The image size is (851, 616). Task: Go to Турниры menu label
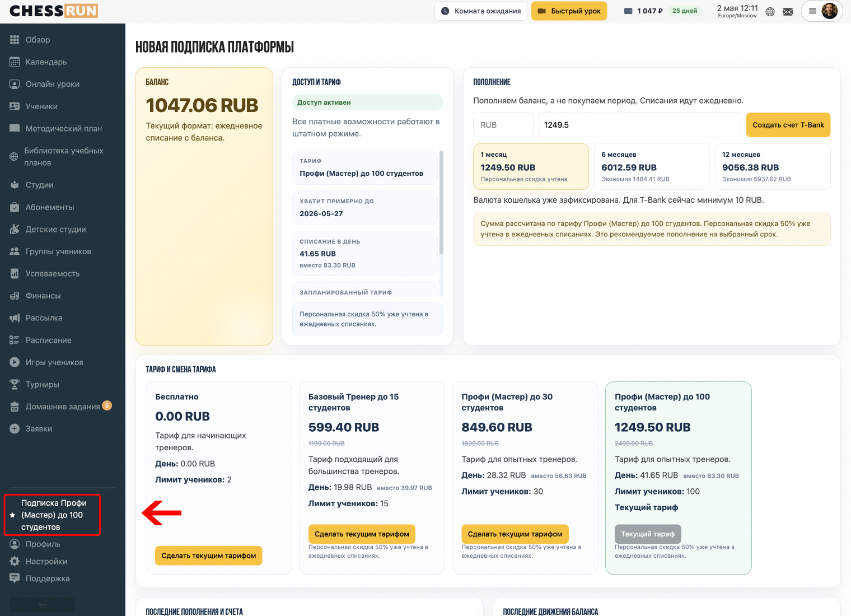[x=43, y=385]
